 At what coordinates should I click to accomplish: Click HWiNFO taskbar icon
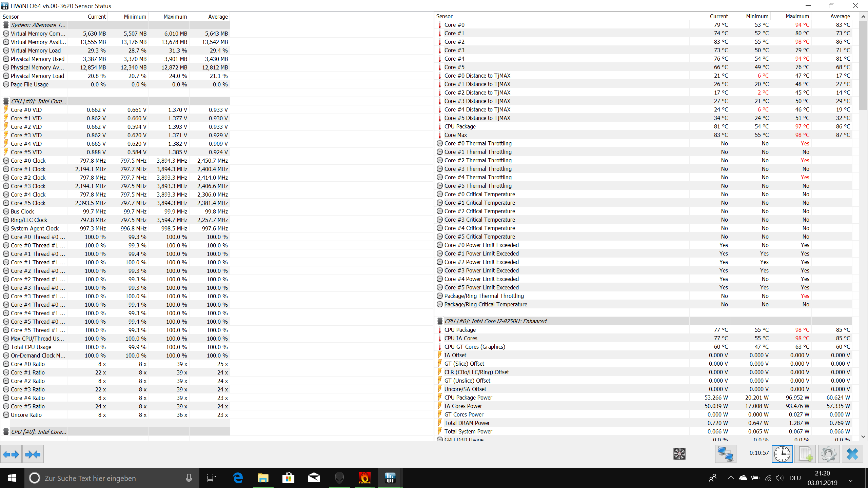click(390, 478)
